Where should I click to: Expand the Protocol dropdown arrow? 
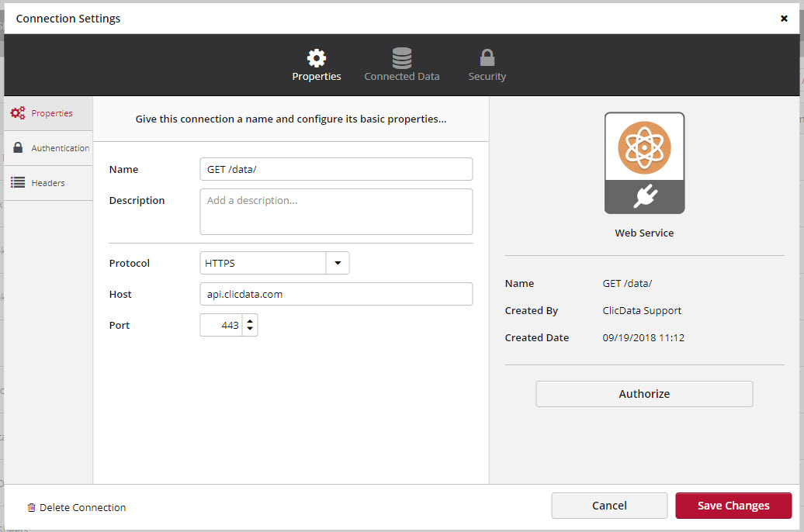coord(338,263)
